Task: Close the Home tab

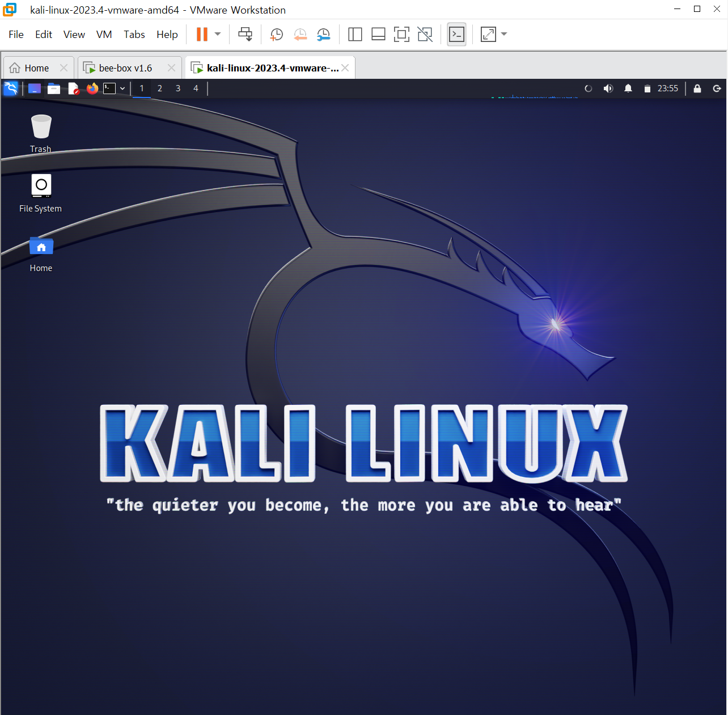Action: point(64,68)
